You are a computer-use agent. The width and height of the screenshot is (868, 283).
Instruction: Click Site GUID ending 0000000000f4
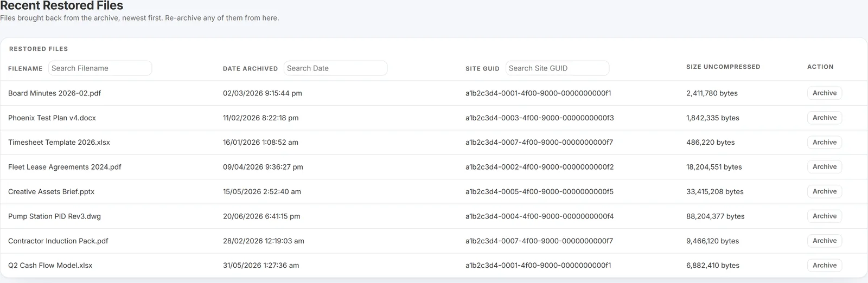point(540,216)
